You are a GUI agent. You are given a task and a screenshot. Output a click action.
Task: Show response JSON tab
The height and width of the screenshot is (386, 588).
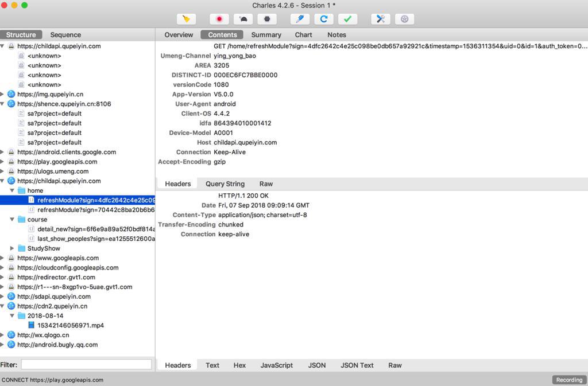[x=317, y=365]
